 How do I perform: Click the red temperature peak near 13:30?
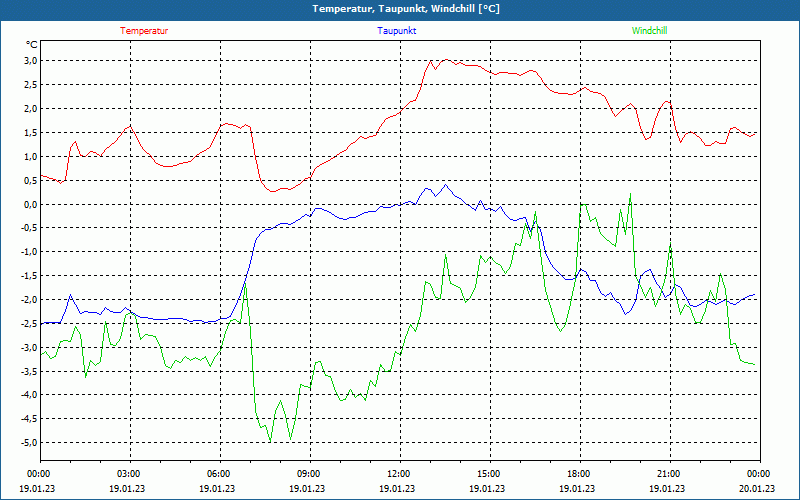coord(446,60)
